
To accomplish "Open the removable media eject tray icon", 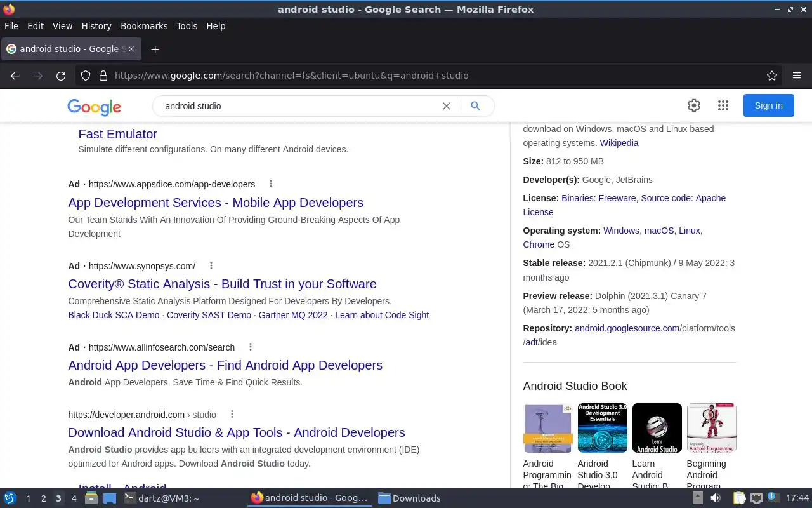I will (698, 498).
